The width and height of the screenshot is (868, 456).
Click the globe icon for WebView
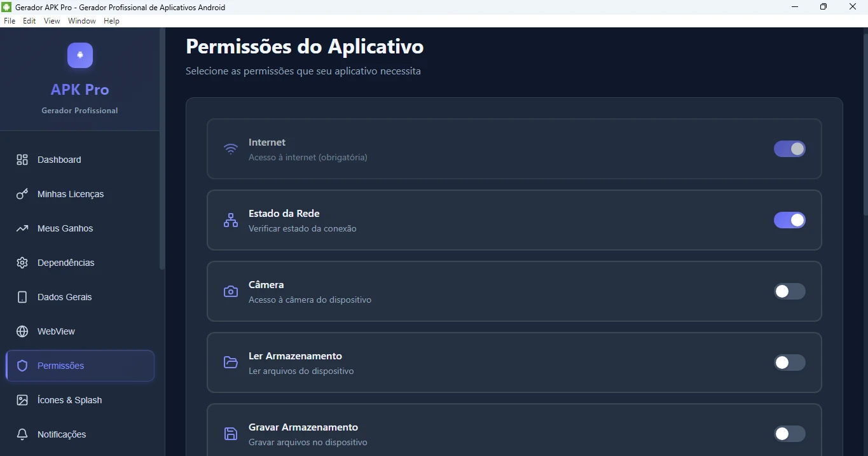[22, 331]
